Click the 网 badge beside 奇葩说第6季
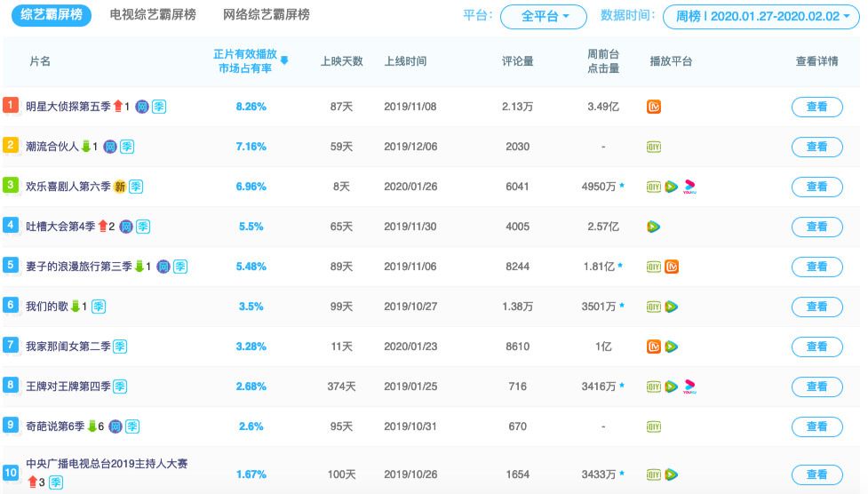This screenshot has height=494, width=868. click(115, 426)
